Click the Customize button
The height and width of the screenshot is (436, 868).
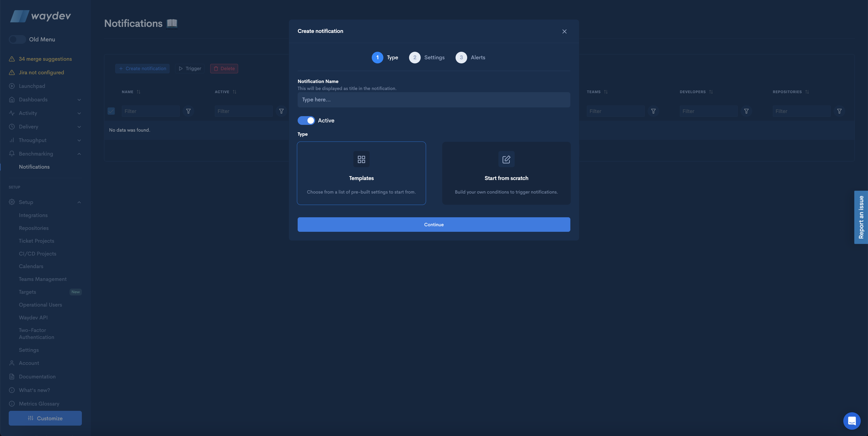[45, 418]
